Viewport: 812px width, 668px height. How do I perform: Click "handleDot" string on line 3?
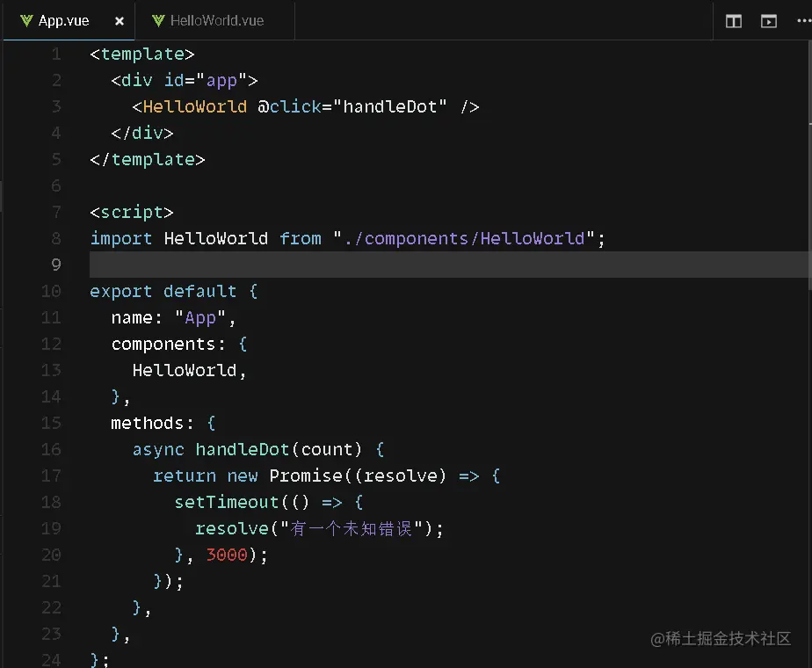click(389, 106)
